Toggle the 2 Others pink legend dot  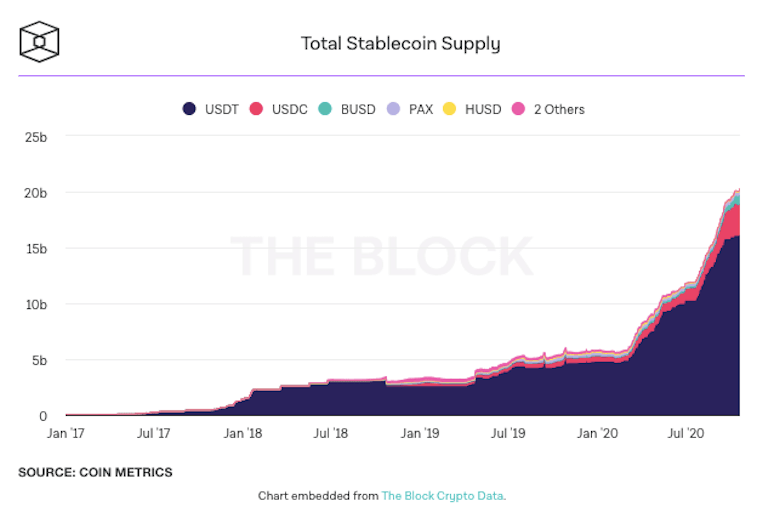518,108
